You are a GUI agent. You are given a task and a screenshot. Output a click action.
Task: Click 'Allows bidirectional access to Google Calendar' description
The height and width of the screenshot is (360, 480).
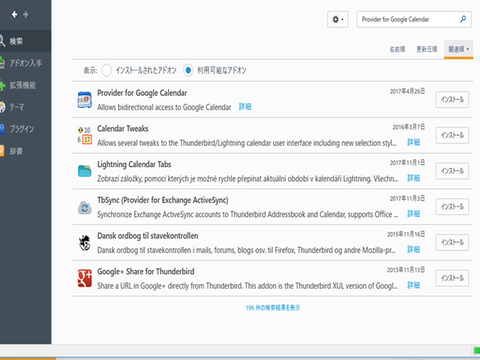coord(164,107)
